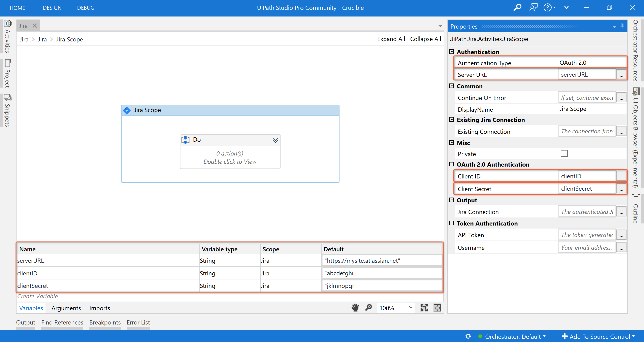Expand the ribbon chevron in title bar

pos(567,7)
